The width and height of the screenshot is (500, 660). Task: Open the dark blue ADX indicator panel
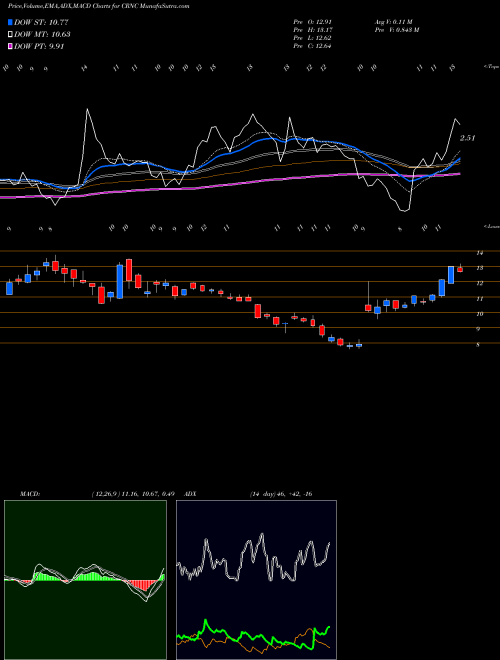coord(256,580)
